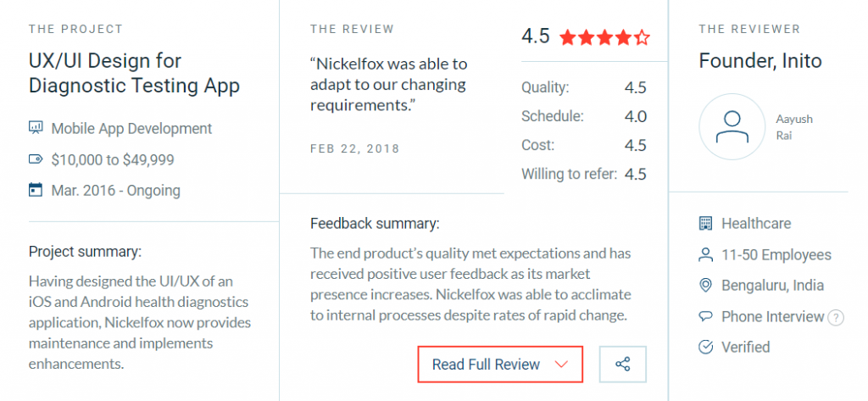Click the budget price tag icon
The height and width of the screenshot is (401, 868).
click(x=36, y=159)
